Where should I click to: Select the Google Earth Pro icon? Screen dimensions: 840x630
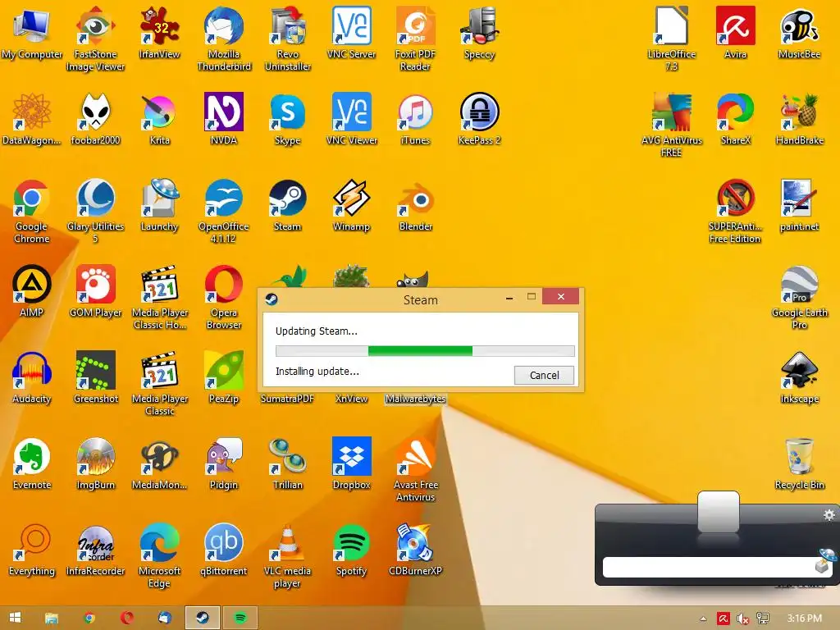[x=799, y=297]
